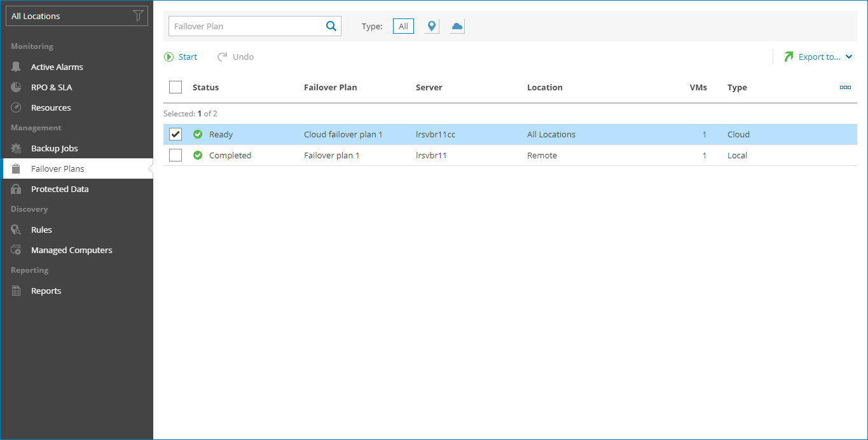Sort by Status column header
Image resolution: width=868 pixels, height=440 pixels.
205,87
